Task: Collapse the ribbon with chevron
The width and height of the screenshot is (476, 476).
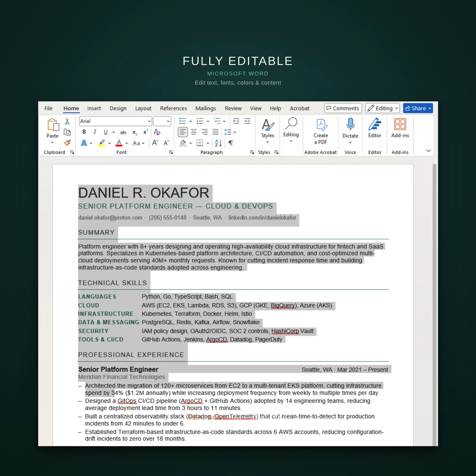Action: tap(428, 151)
